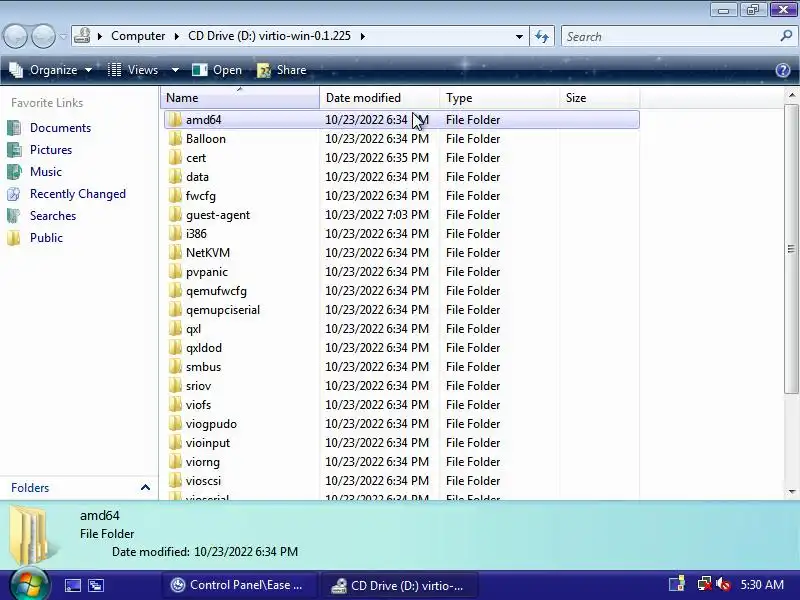The height and width of the screenshot is (600, 800).
Task: Sort by the Size column header
Action: [599, 97]
